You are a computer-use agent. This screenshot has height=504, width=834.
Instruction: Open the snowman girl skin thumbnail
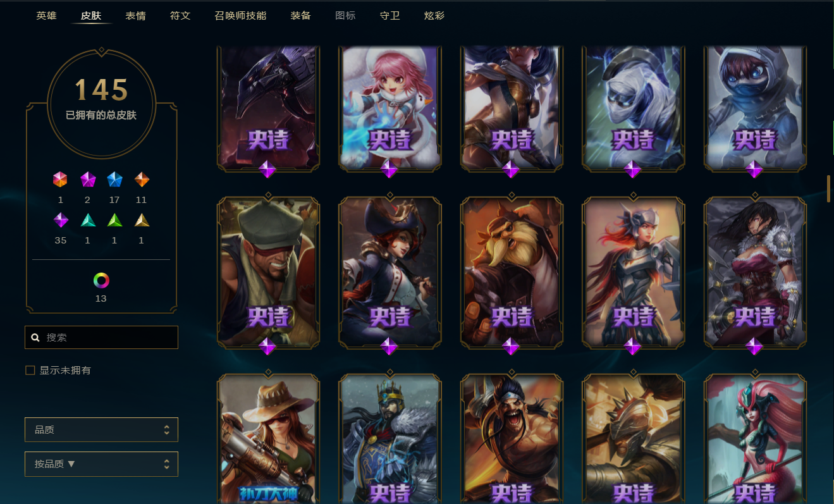390,106
